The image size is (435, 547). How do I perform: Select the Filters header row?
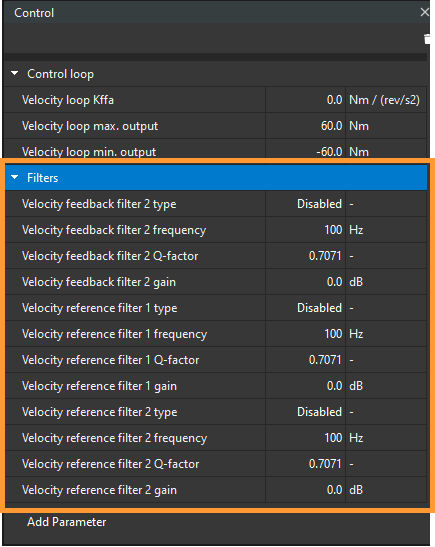click(x=216, y=178)
